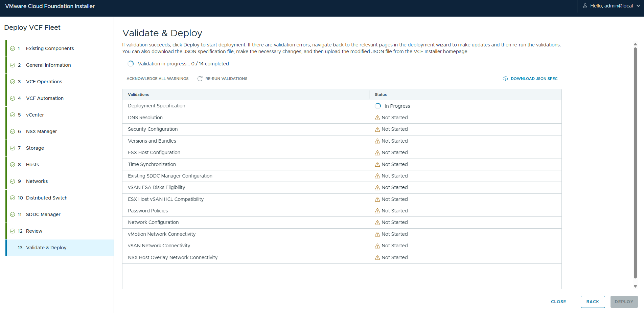This screenshot has width=644, height=313.
Task: Open the Distributed Switch step
Action: click(47, 198)
